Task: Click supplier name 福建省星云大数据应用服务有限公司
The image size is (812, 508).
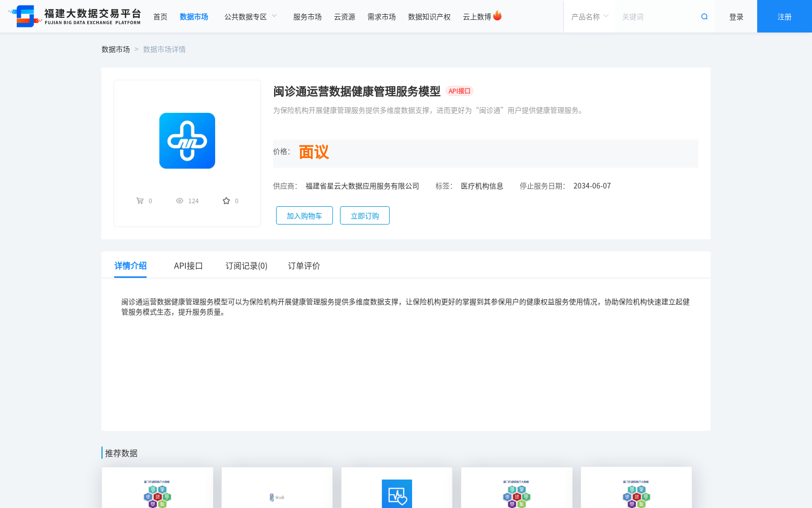Action: click(362, 186)
